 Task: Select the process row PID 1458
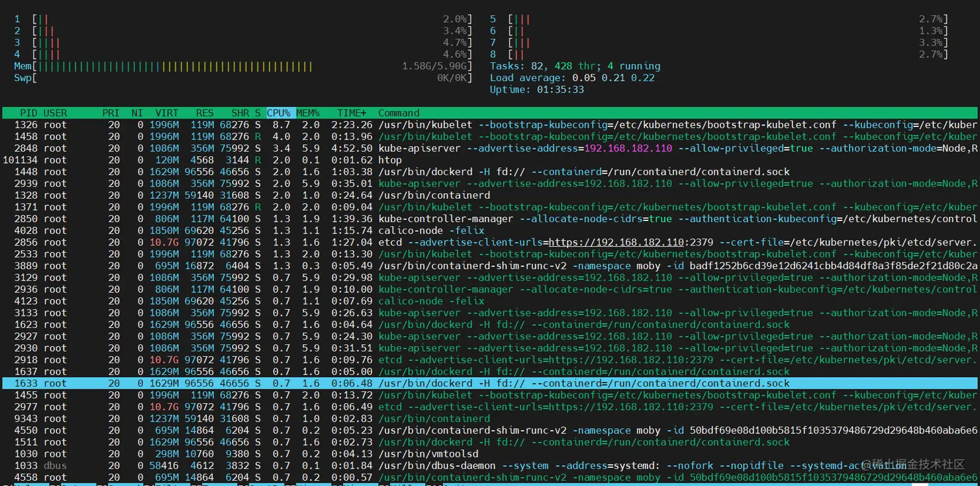click(490, 136)
